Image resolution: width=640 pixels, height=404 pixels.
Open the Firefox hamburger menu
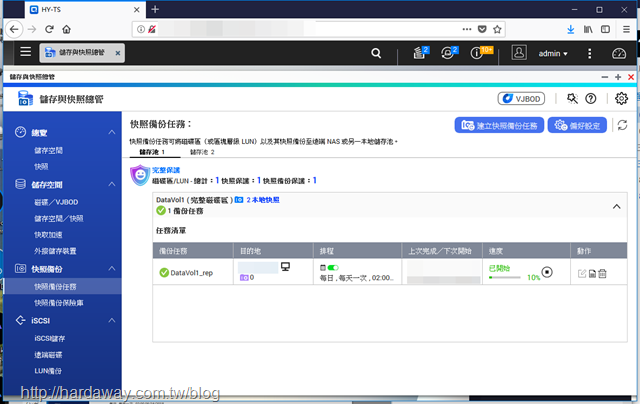tap(626, 29)
